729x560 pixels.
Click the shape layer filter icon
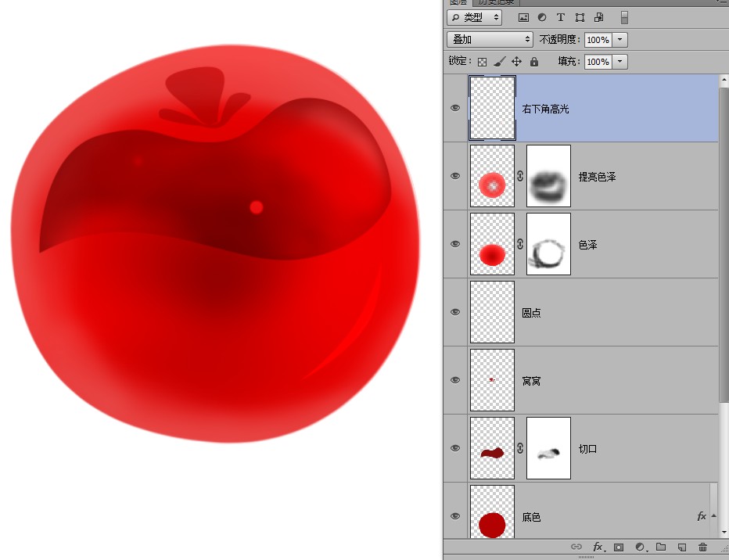coord(580,18)
